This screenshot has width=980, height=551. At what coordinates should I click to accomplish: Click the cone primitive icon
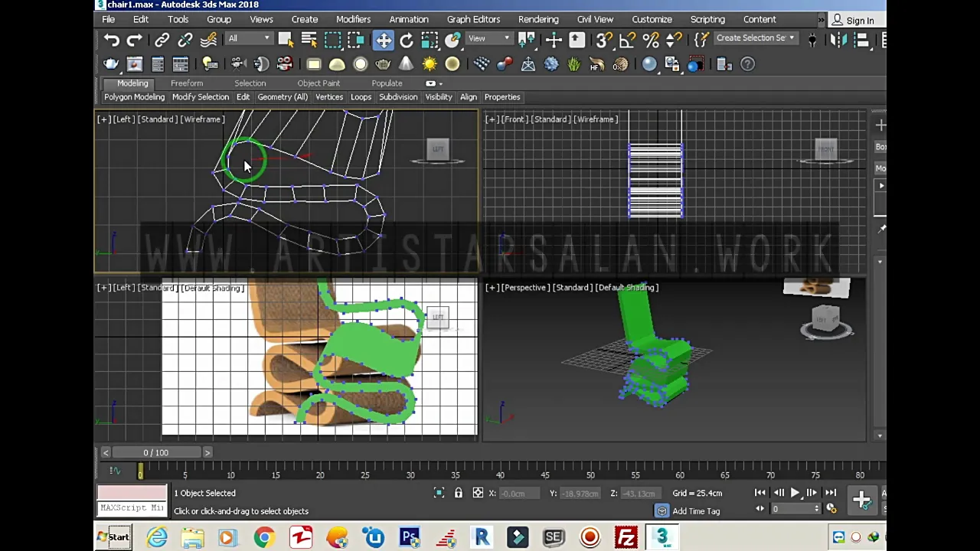[x=406, y=64]
